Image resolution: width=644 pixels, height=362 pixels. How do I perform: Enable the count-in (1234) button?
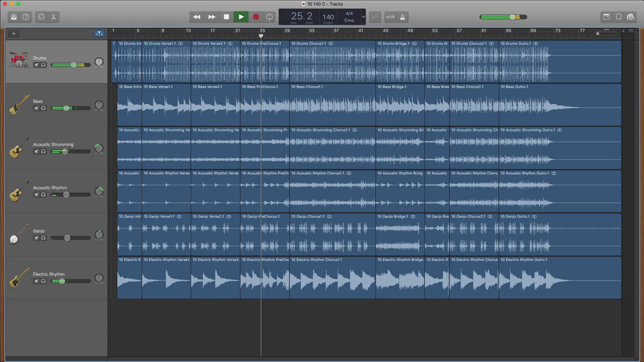(x=390, y=17)
